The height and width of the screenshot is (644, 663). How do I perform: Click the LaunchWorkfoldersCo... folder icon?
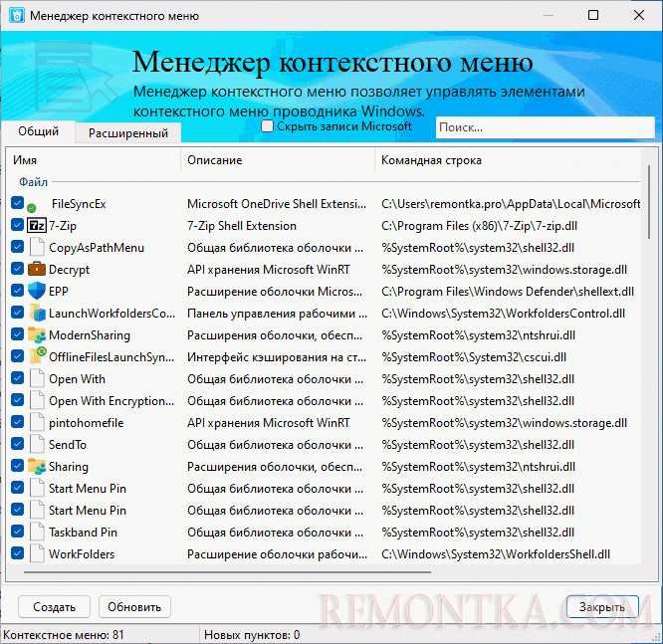click(37, 313)
